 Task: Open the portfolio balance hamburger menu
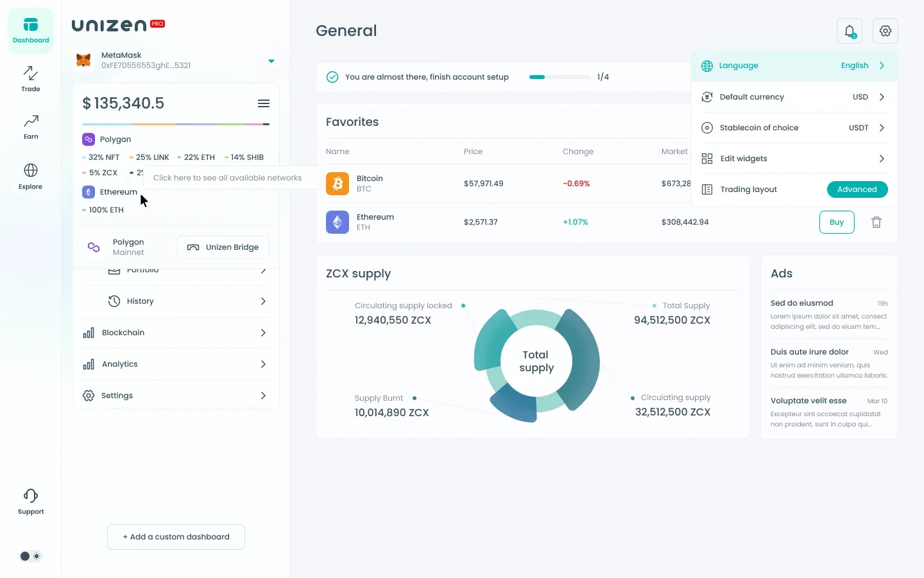click(264, 103)
